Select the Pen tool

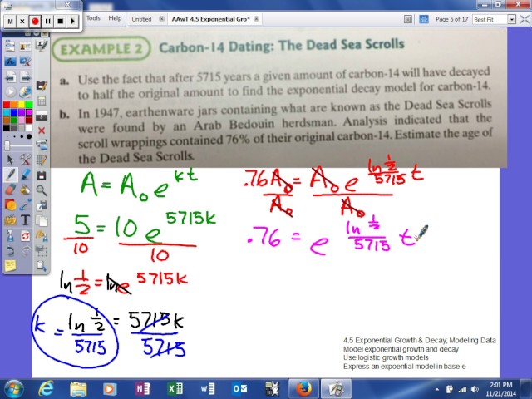coord(10,175)
